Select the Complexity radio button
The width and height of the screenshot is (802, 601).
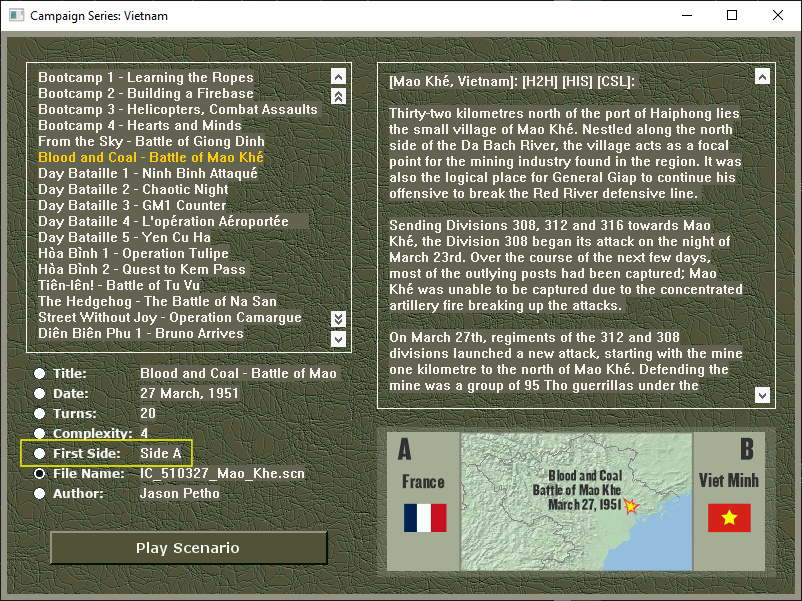coord(39,433)
